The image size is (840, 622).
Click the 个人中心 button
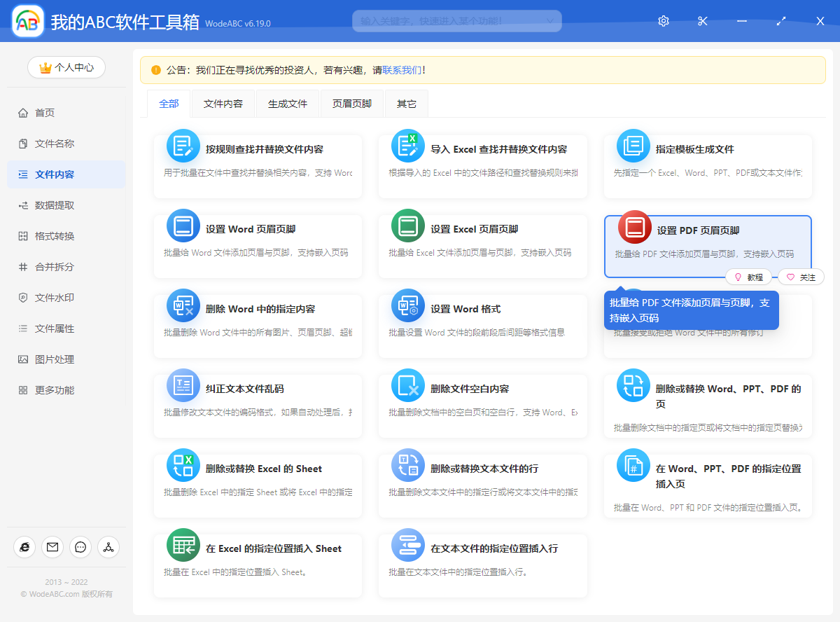click(x=66, y=67)
